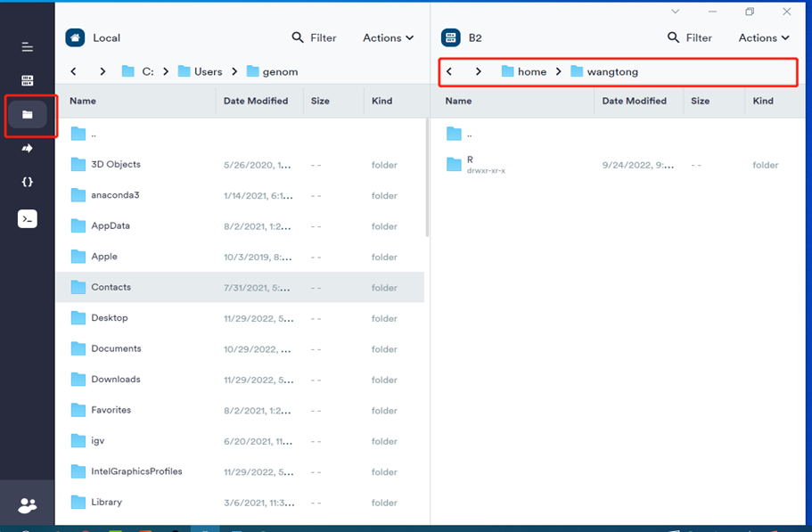Sort B2 pane by Date Modified
The width and height of the screenshot is (812, 532).
click(634, 101)
